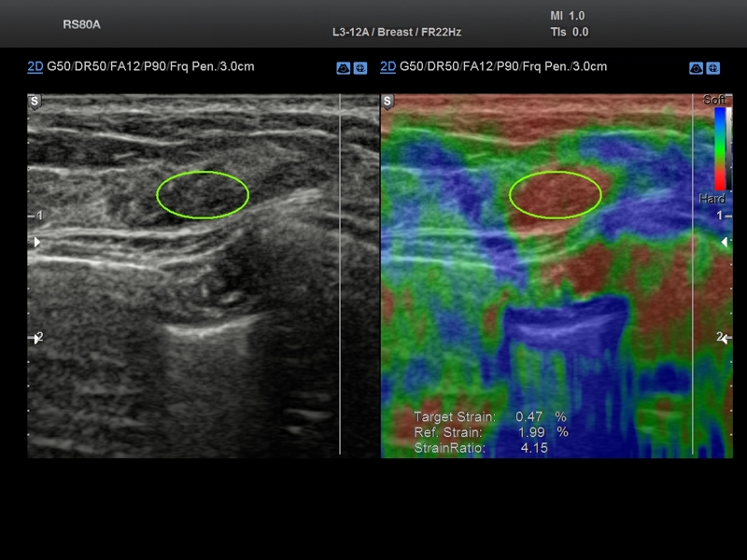Screen dimensions: 747x560
Task: Click the focus triangle marker on left image edge
Action: click(x=37, y=242)
